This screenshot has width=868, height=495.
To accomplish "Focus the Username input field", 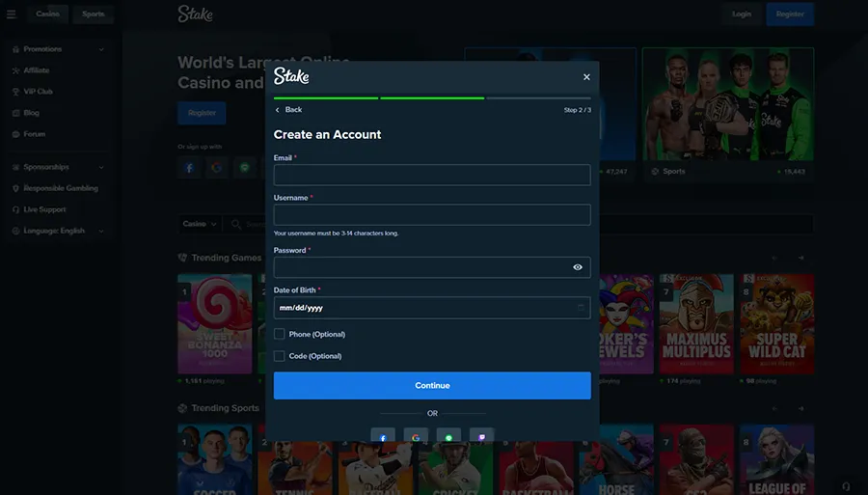I will click(x=432, y=215).
